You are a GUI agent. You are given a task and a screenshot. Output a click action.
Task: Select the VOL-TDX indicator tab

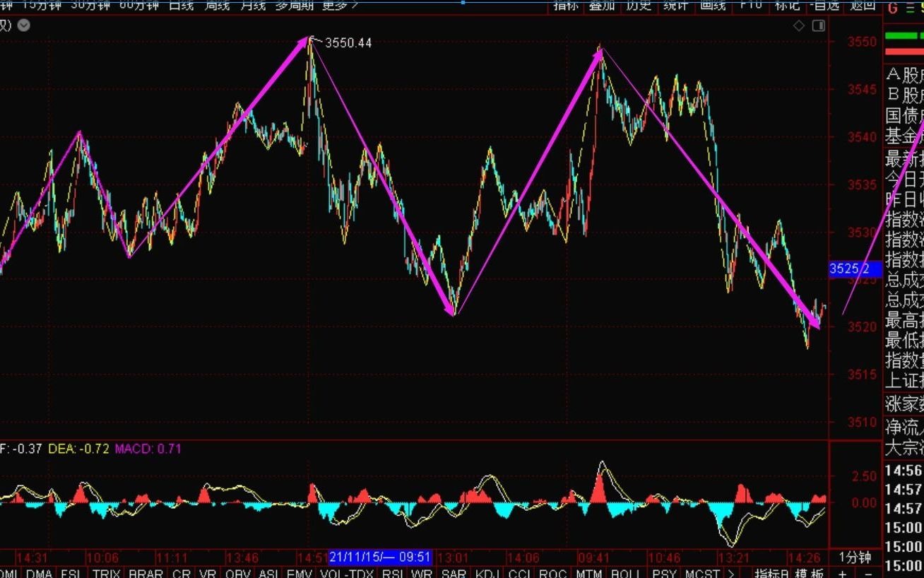tap(347, 573)
